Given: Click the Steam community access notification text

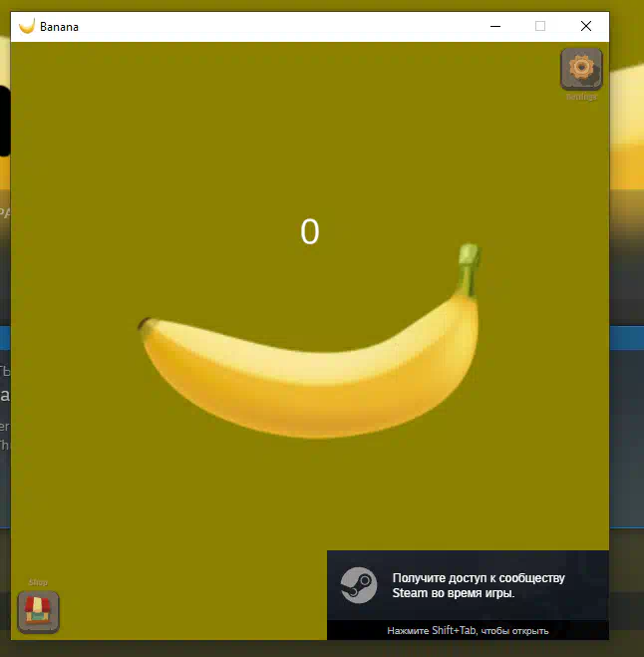Looking at the screenshot, I should (x=479, y=585).
